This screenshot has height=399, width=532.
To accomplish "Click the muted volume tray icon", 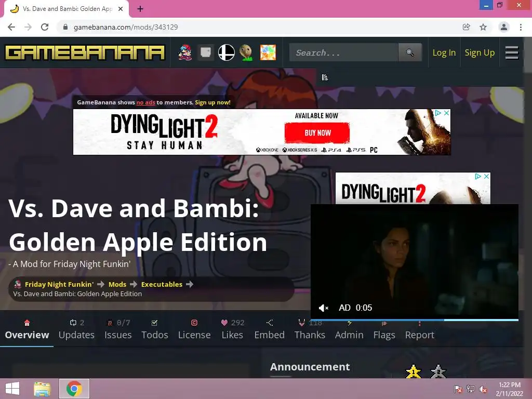I will (x=483, y=389).
